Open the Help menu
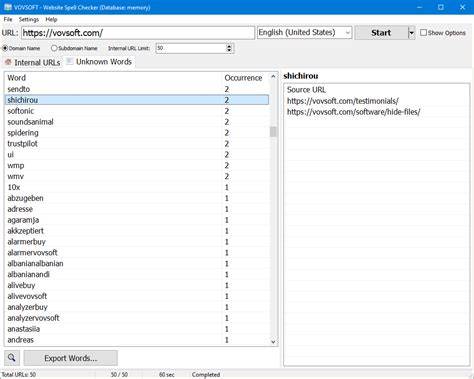This screenshot has height=379, width=474. click(51, 19)
